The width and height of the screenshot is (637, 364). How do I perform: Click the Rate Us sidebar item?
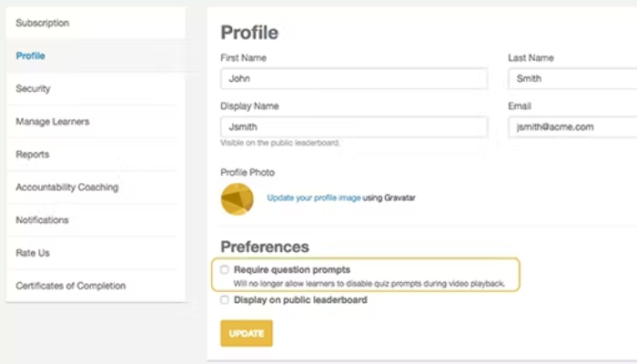pos(32,253)
